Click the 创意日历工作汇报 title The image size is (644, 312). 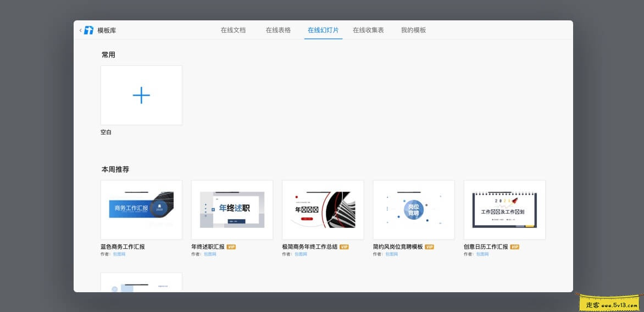pos(486,247)
